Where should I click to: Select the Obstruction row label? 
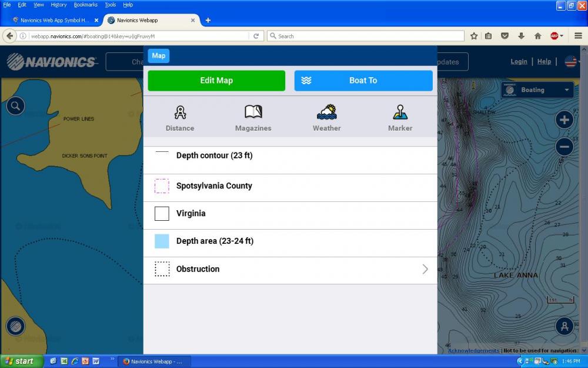198,269
